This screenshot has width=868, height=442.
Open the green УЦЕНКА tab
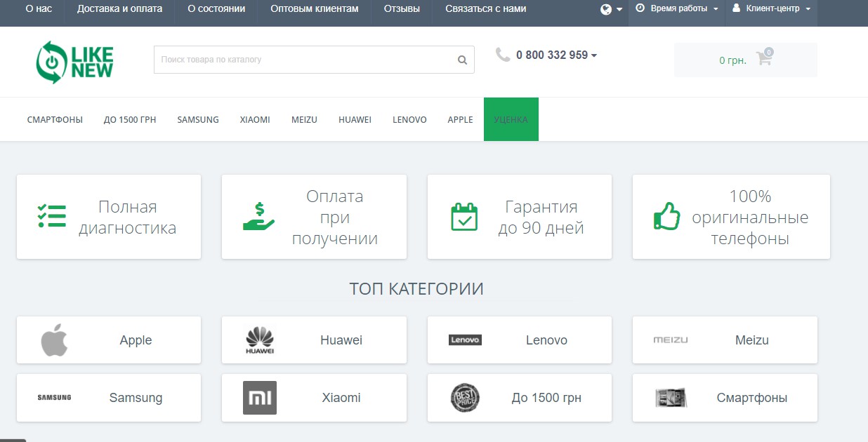pos(511,119)
